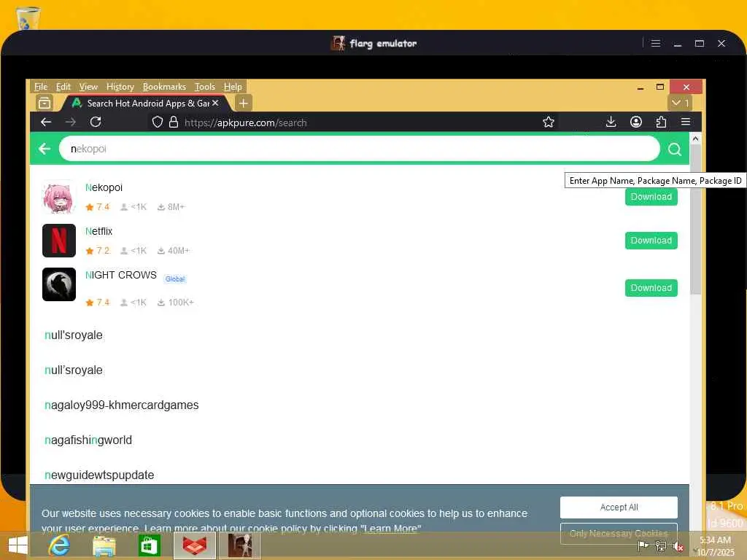Click the NIGHT CROWS result title
This screenshot has height=560, width=747.
tap(120, 275)
